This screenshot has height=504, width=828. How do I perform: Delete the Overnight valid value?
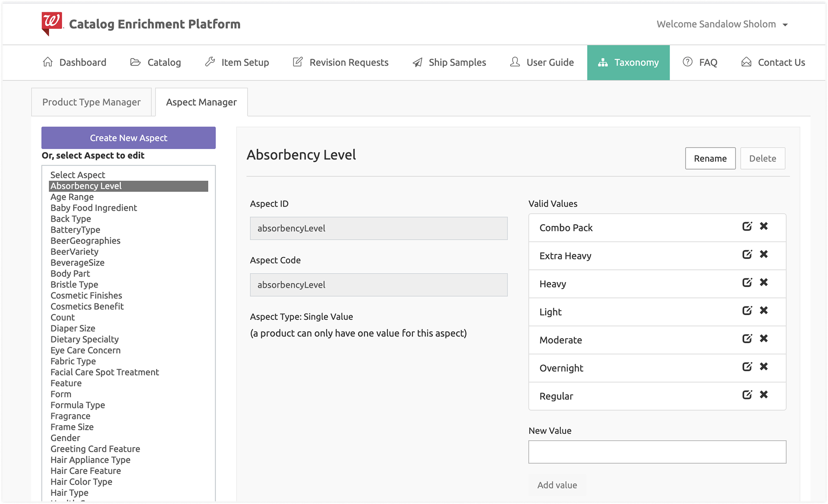point(764,366)
